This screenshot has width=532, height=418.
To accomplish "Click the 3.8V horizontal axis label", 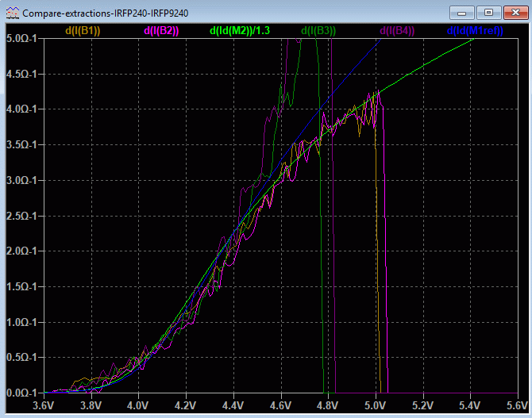I will 91,405.
